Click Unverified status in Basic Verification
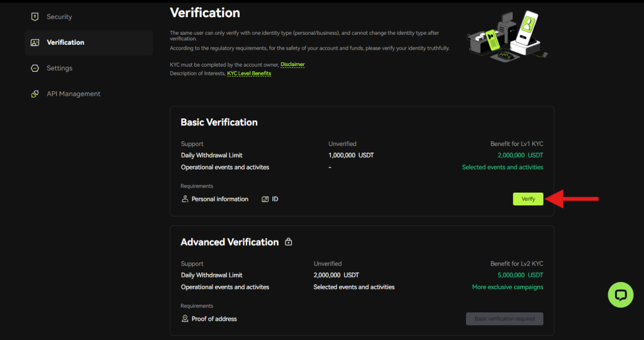The width and height of the screenshot is (644, 340). click(342, 144)
